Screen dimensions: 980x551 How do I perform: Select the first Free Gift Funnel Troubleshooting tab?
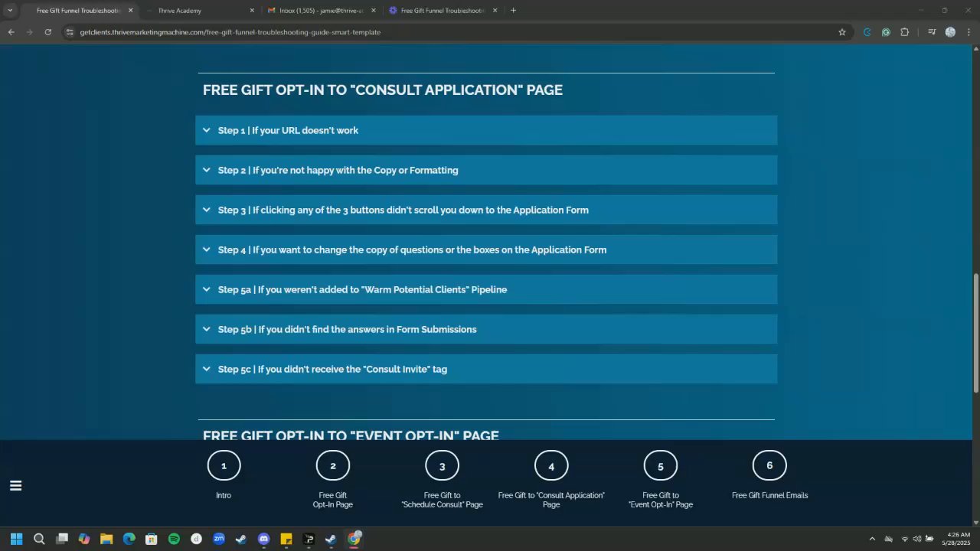(78, 10)
